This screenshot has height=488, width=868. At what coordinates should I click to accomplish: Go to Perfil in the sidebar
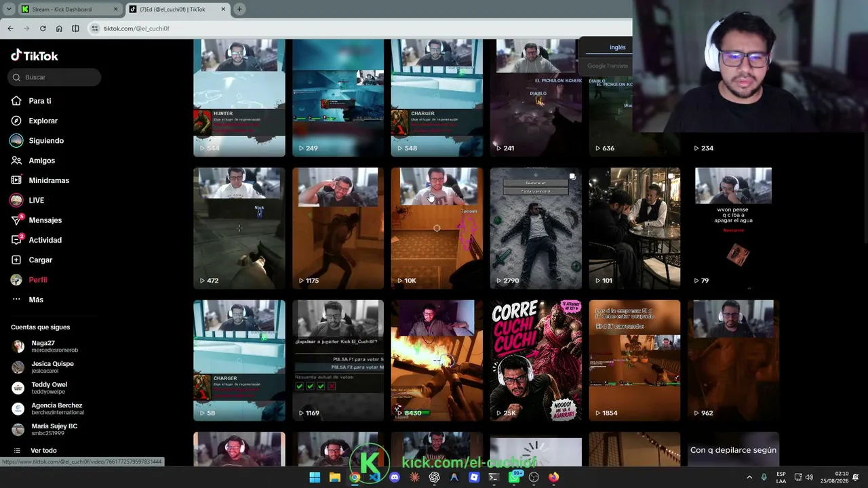coord(38,280)
